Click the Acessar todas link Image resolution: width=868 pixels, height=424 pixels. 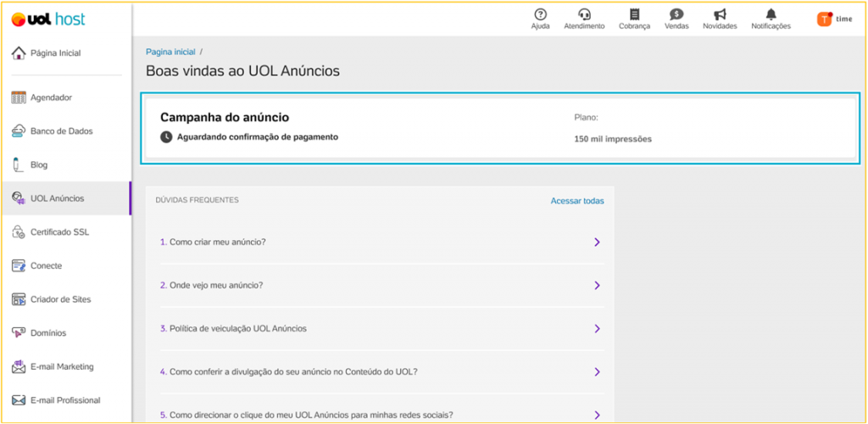[577, 201]
